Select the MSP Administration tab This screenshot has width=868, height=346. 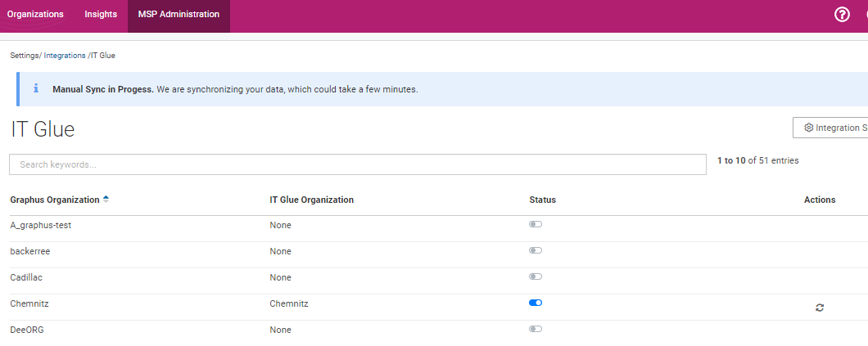[179, 15]
